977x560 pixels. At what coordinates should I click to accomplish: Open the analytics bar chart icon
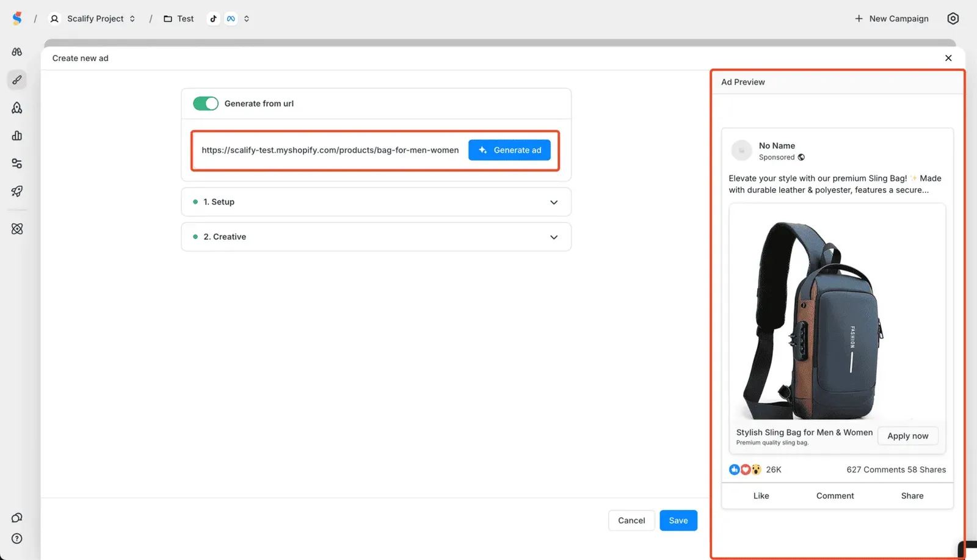pos(16,136)
